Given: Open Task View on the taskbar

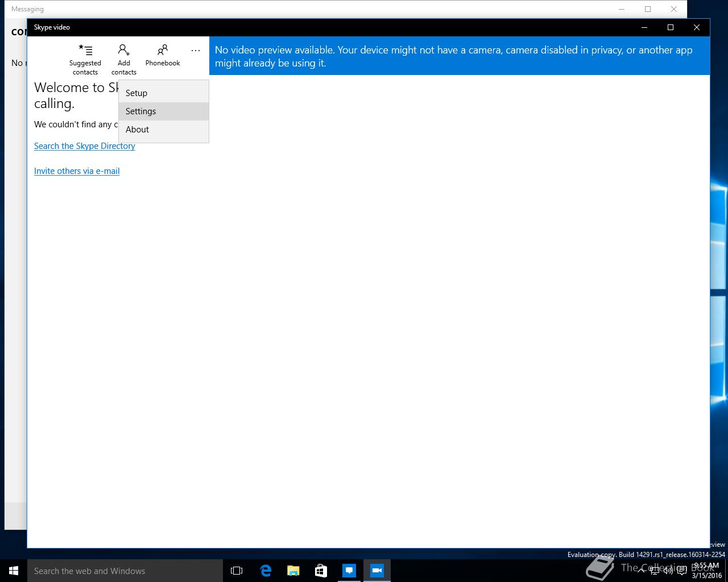Looking at the screenshot, I should [x=237, y=571].
